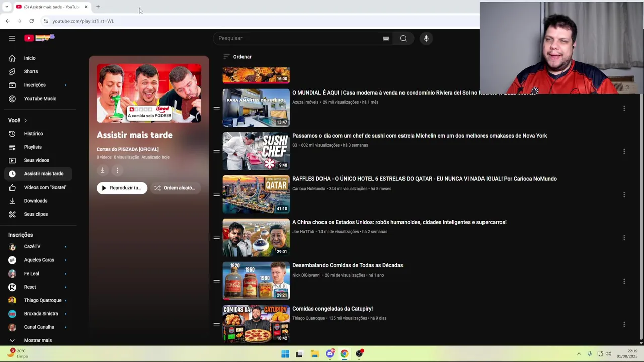Click Ordem aleatória shuffle button
The height and width of the screenshot is (362, 644).
(175, 188)
